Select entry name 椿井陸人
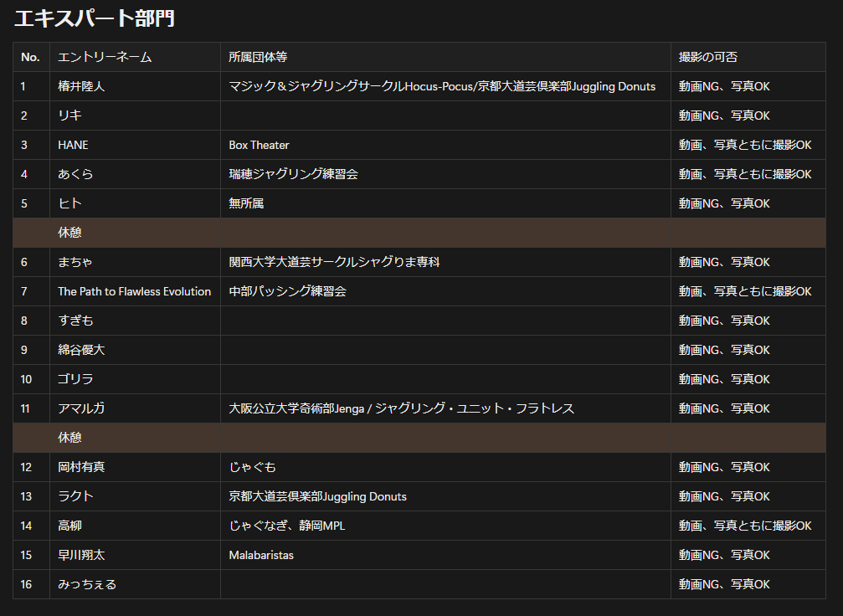 click(x=81, y=86)
